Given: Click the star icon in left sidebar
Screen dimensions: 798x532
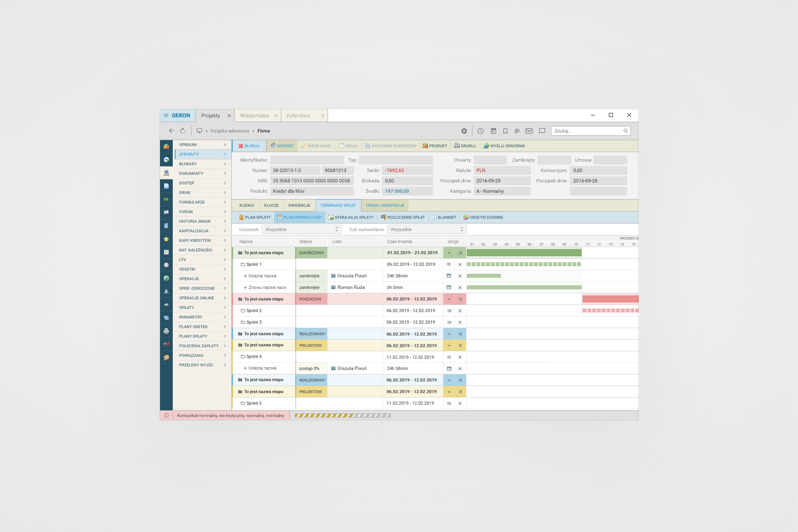Looking at the screenshot, I should [166, 239].
